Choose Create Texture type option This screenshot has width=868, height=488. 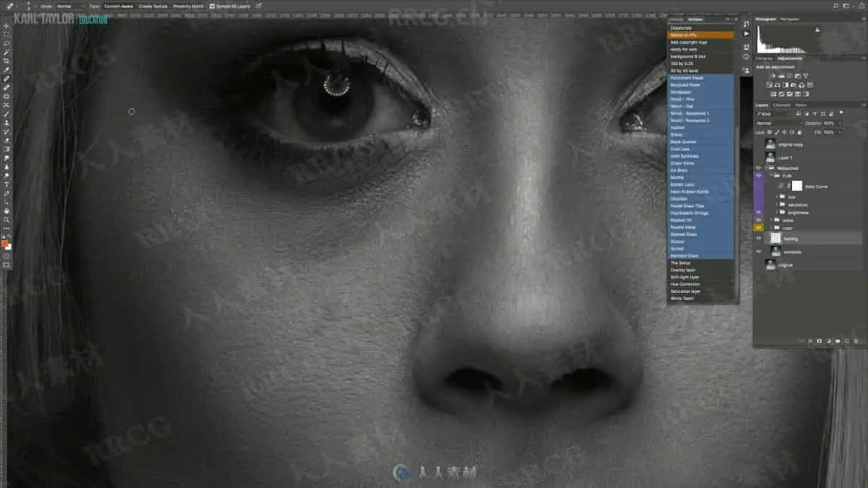point(153,6)
